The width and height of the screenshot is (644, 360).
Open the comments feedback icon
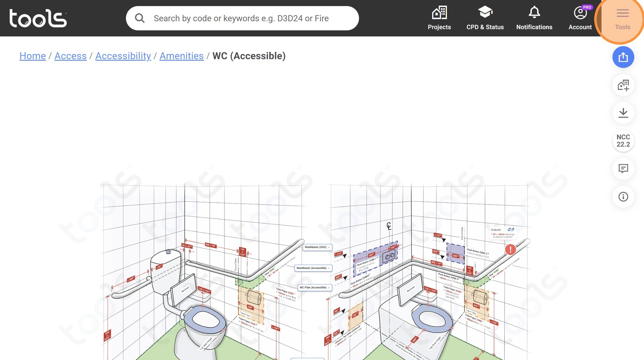(x=623, y=168)
